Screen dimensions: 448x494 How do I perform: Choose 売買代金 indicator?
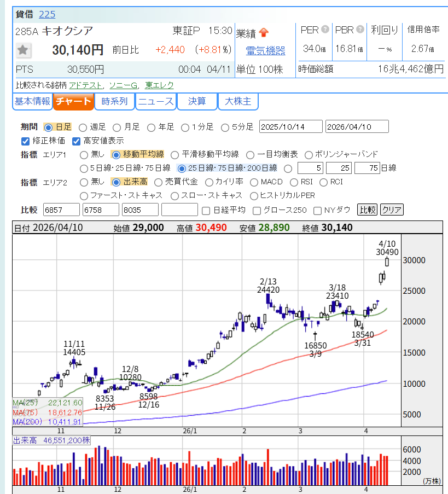(x=158, y=182)
